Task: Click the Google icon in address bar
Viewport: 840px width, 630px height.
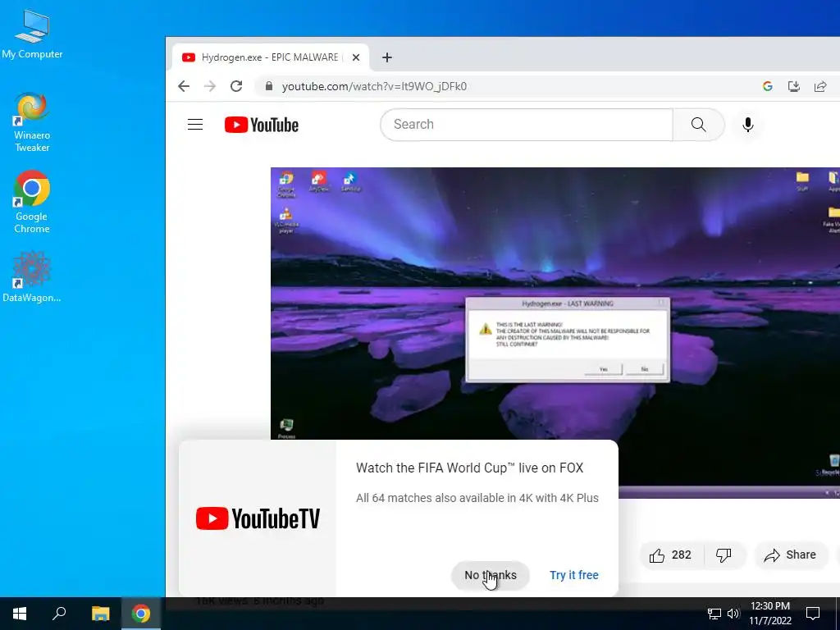Action: 768,86
